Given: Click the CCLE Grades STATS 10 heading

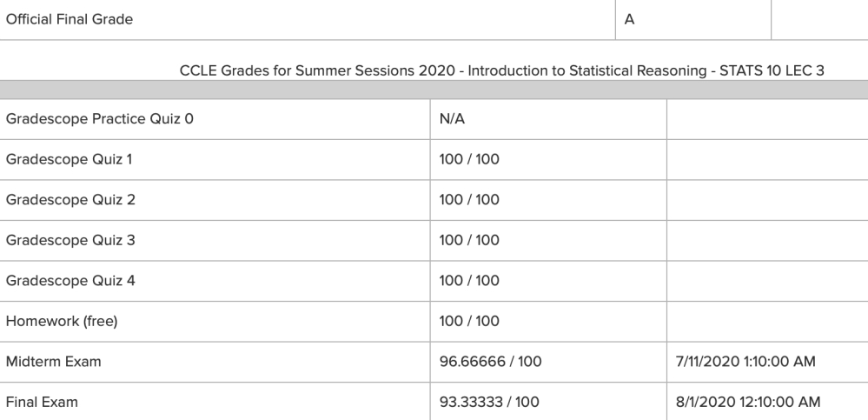Looking at the screenshot, I should 501,71.
